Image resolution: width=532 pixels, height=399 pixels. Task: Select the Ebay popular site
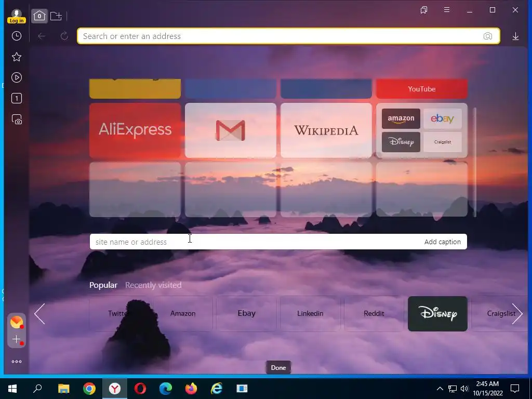coord(247,313)
